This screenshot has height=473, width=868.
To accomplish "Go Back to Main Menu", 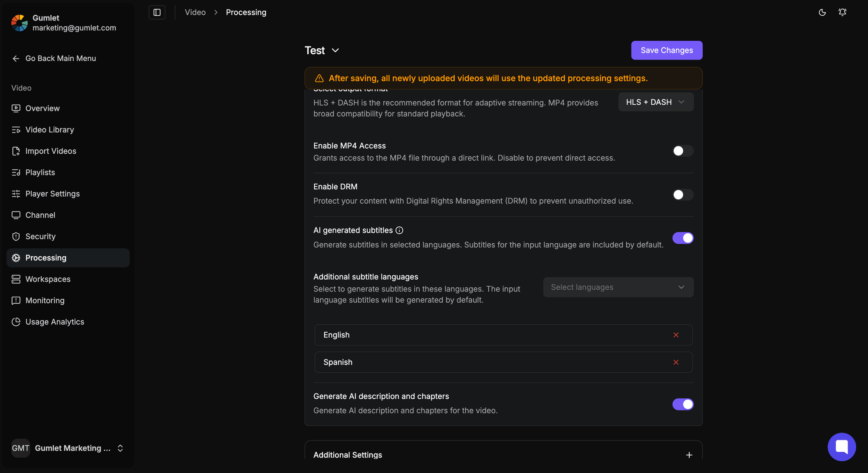I will [60, 58].
